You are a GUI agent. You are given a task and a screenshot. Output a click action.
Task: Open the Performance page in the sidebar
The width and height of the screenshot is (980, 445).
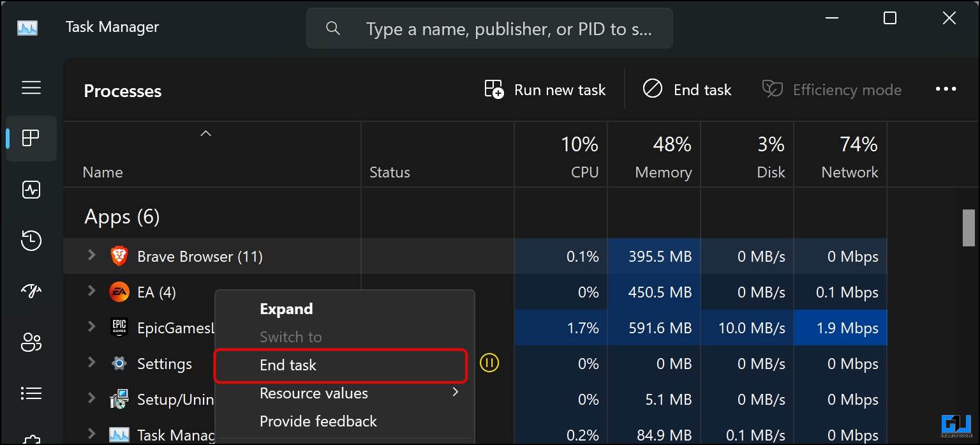point(31,190)
